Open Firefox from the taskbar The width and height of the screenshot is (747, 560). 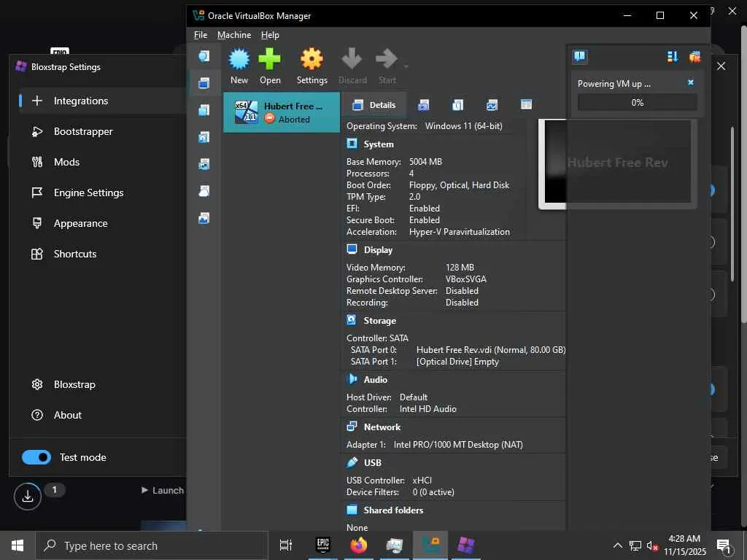[x=359, y=545]
